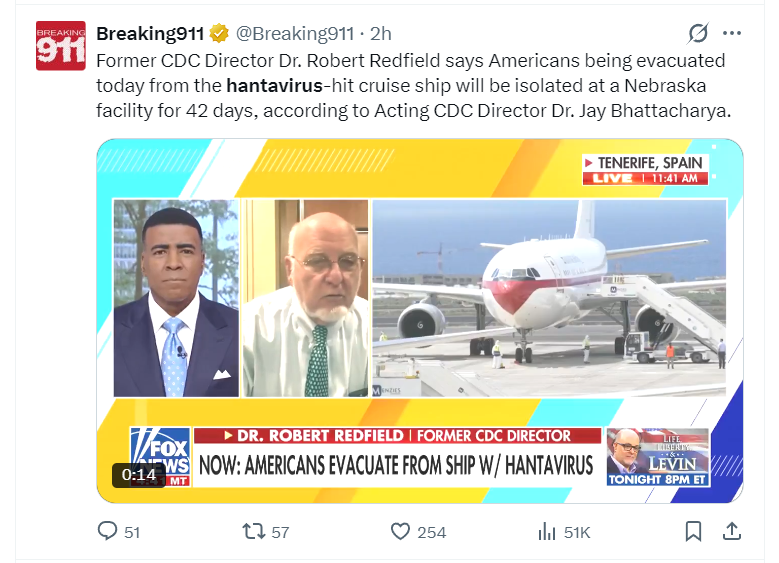Open the three-dot More options menu
The height and width of the screenshot is (563, 779).
pos(732,33)
